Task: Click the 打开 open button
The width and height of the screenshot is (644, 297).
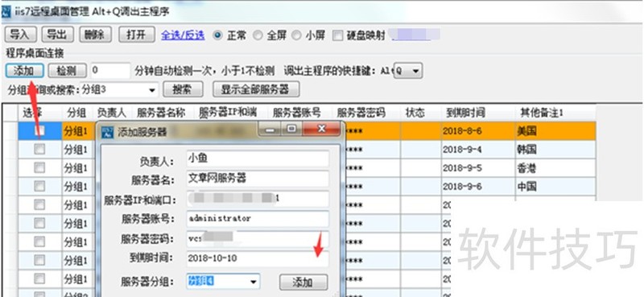Action: 137,35
